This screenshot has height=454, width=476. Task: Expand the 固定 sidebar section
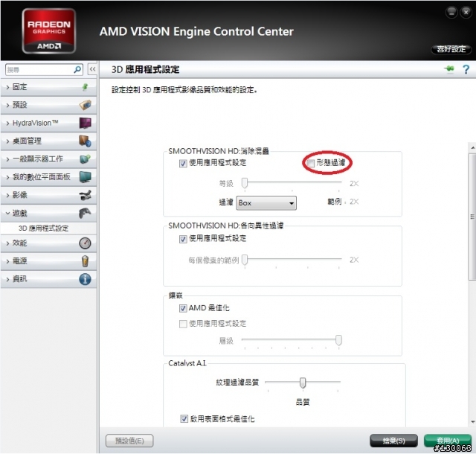point(48,87)
